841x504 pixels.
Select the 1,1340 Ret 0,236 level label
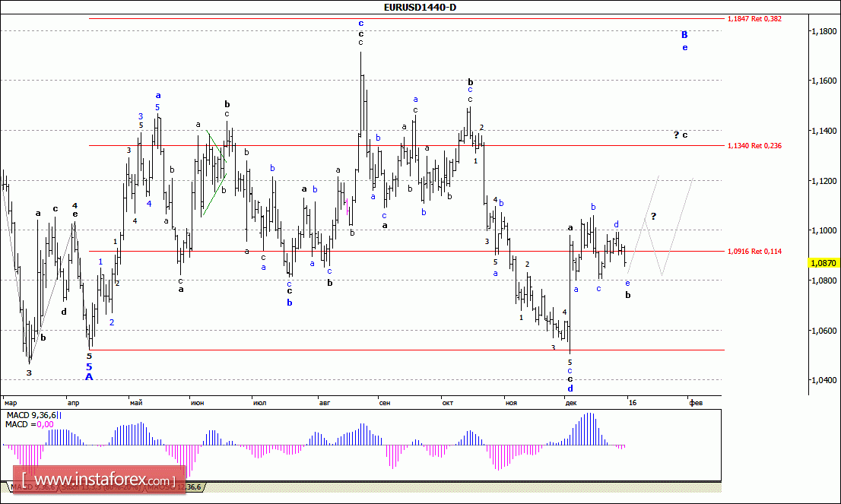tap(754, 145)
